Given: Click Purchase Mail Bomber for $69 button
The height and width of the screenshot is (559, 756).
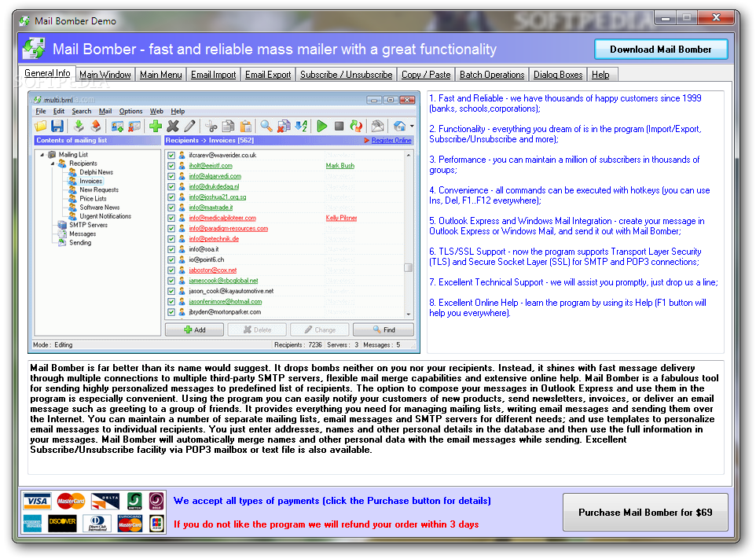Looking at the screenshot, I should pos(645,512).
